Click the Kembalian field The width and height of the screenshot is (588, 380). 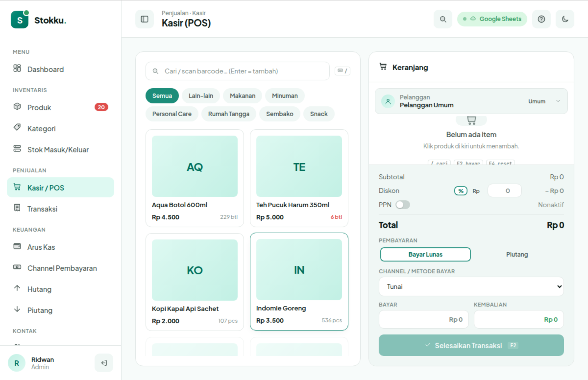[519, 319]
